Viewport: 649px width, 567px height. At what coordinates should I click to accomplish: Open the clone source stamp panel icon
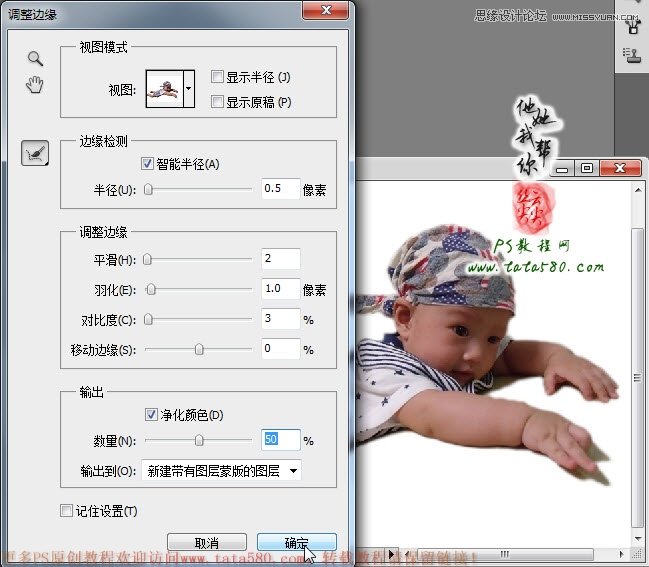(632, 55)
